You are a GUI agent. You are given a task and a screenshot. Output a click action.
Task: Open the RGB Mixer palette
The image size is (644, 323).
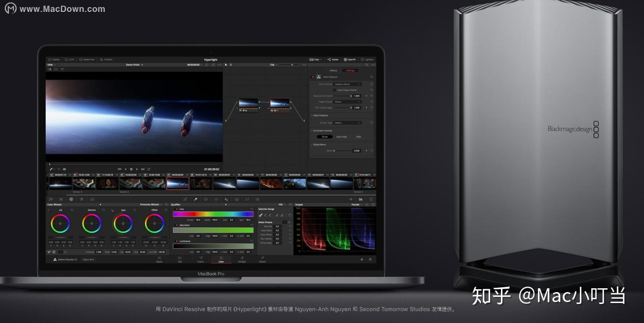(82, 199)
